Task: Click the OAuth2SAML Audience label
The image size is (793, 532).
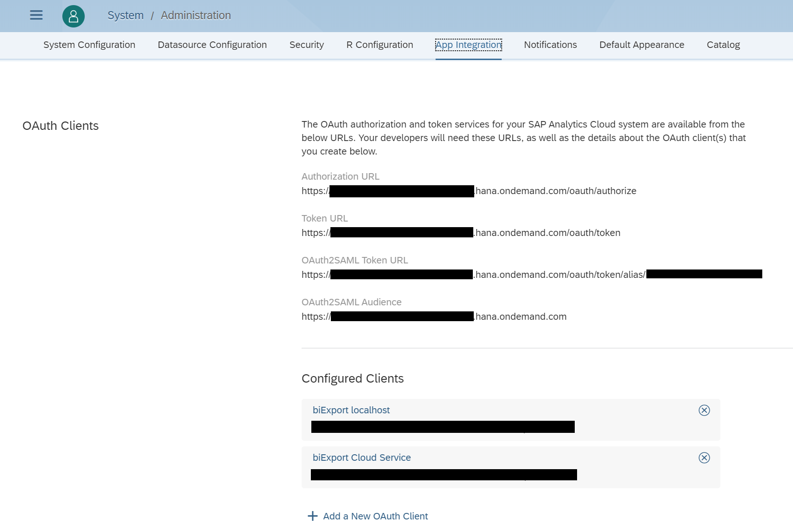Action: (351, 302)
